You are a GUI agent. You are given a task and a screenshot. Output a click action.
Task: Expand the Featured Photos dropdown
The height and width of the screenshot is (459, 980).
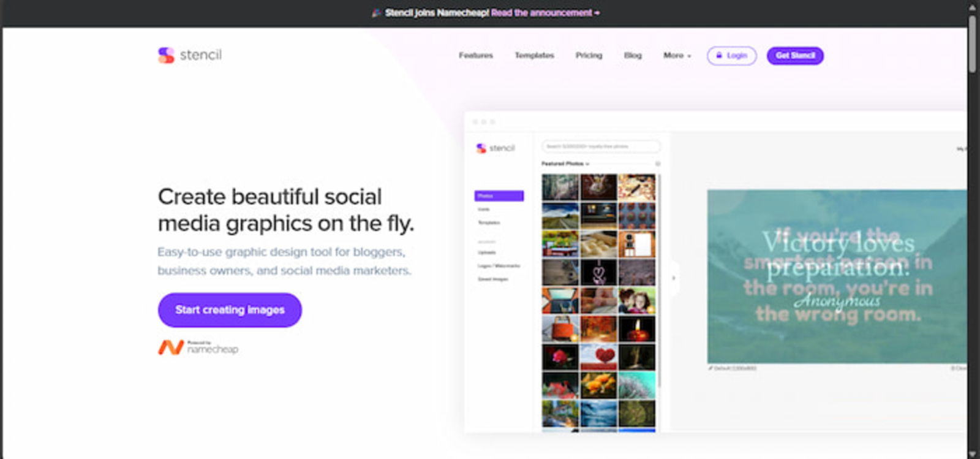coord(565,164)
